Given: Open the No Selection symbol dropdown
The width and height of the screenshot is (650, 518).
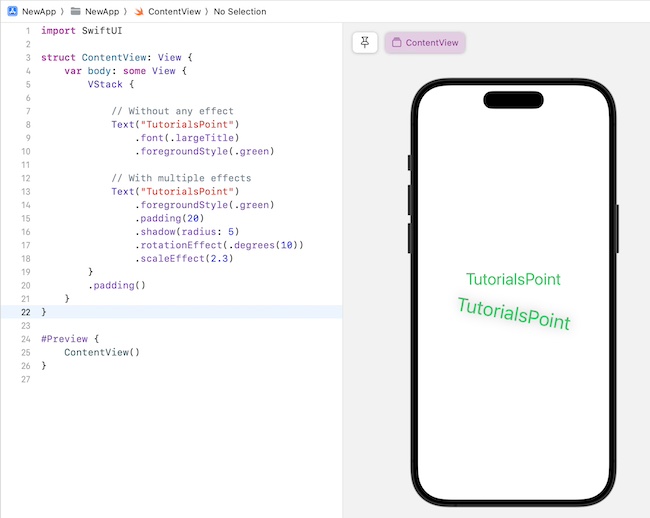Looking at the screenshot, I should 239,10.
